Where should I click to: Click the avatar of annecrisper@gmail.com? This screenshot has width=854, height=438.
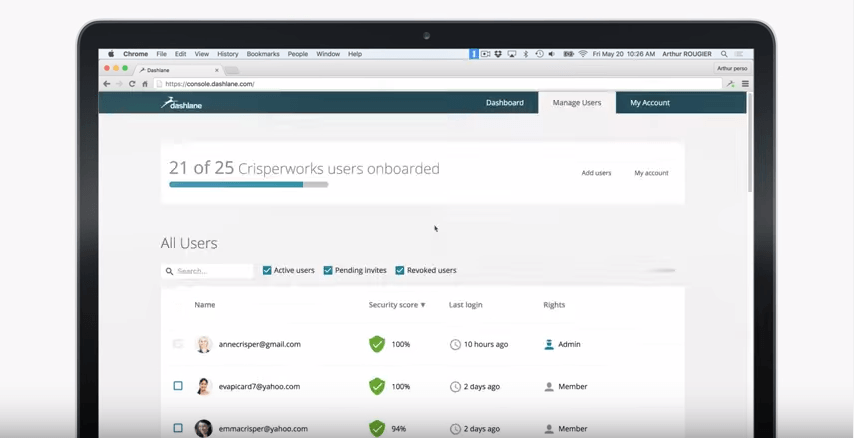click(x=204, y=344)
